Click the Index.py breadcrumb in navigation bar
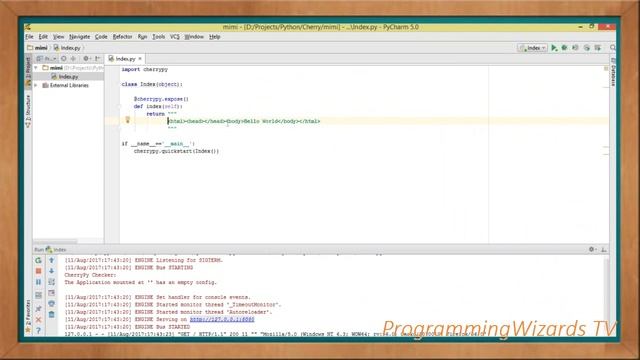Screen dimensions: 640x360 (x=67, y=48)
